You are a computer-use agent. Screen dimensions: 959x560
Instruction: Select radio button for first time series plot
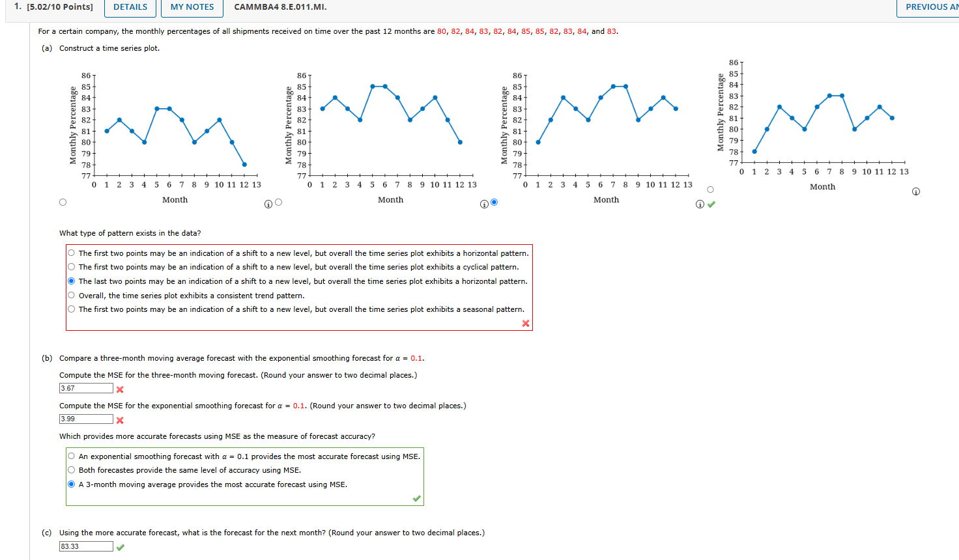click(63, 202)
